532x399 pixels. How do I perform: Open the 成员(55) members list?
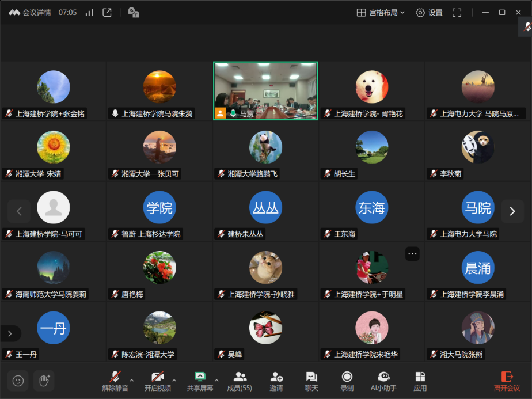pos(240,381)
